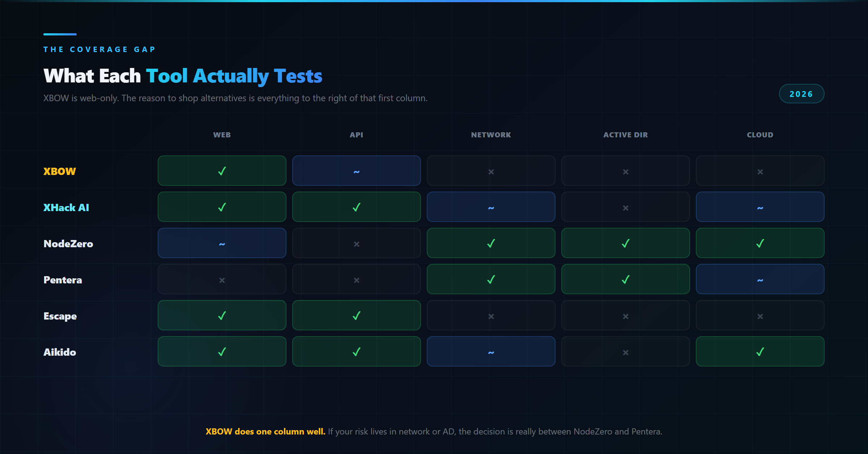This screenshot has height=454, width=868.
Task: Click the Aikido row label
Action: (x=60, y=352)
